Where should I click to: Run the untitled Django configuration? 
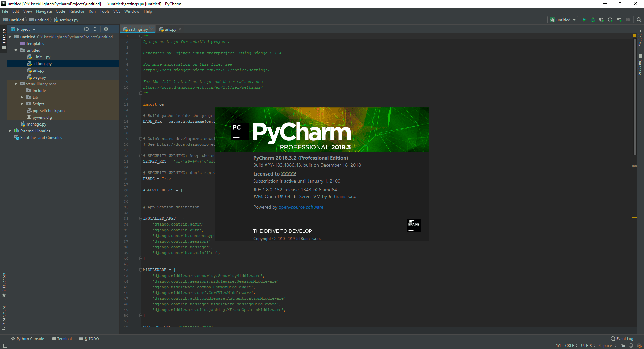584,20
